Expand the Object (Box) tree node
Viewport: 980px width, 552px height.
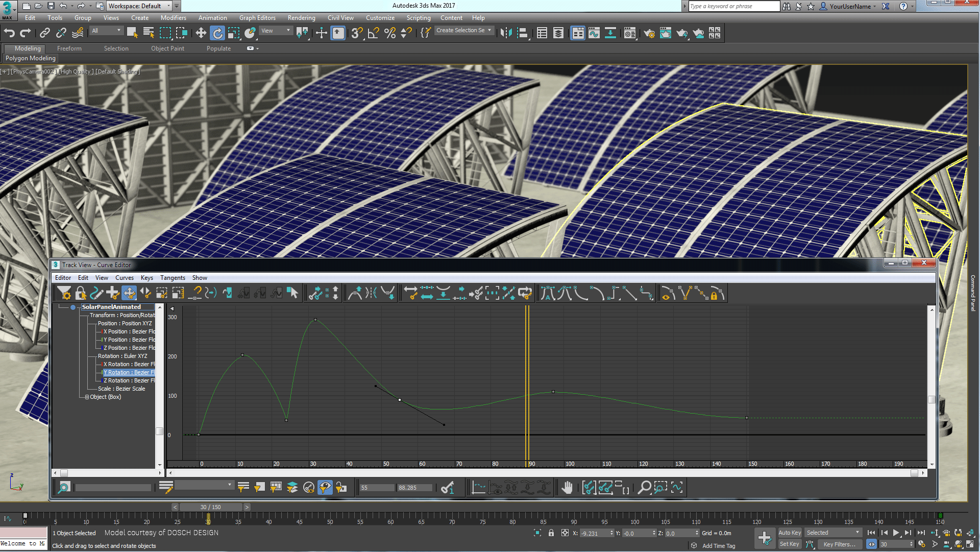(x=87, y=397)
